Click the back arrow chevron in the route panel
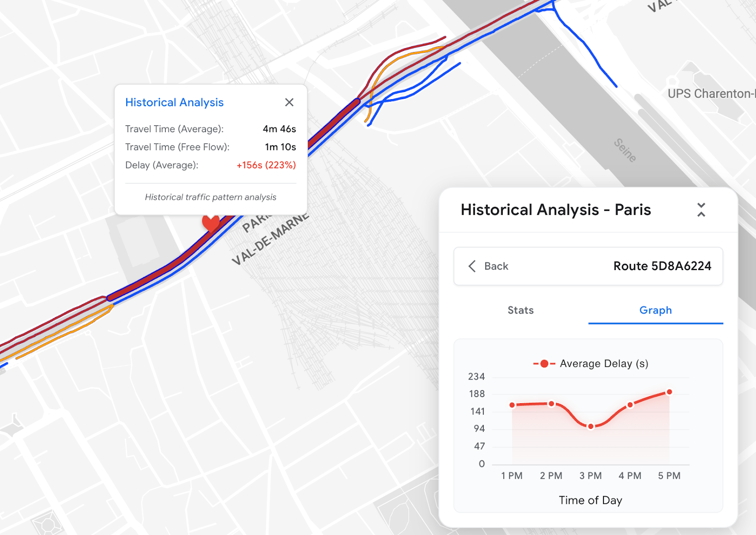This screenshot has height=535, width=756. 472,266
